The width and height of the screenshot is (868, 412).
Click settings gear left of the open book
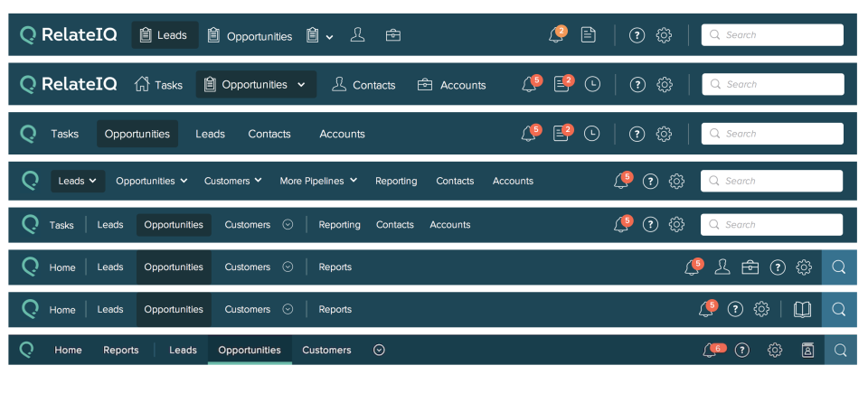coord(761,309)
